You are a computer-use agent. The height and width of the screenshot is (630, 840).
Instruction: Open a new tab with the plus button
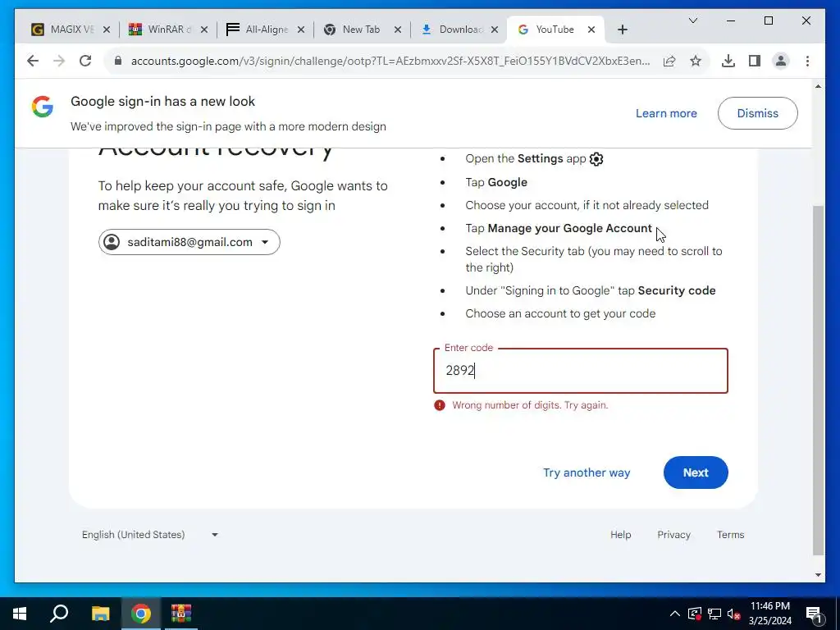point(622,30)
